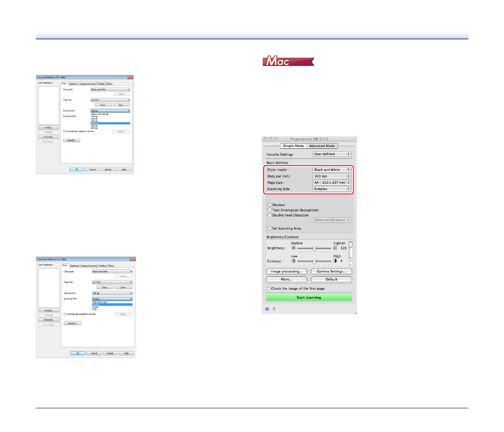The image size is (504, 432).
Task: Click the Lighten sun icon beside Brightness slider
Action: (x=335, y=248)
